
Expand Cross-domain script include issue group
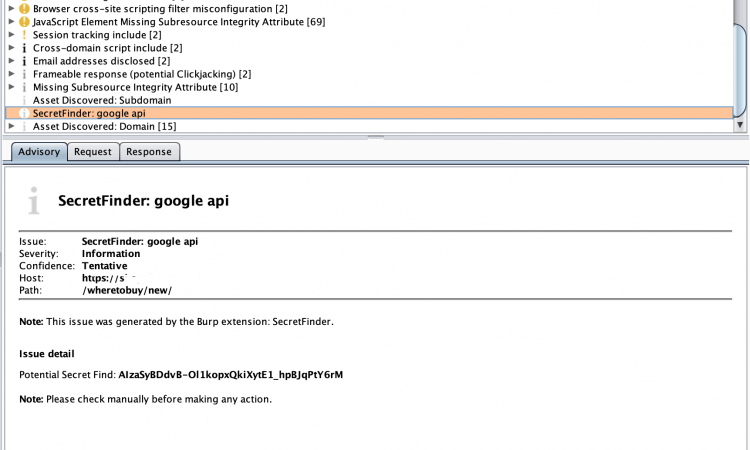click(11, 48)
